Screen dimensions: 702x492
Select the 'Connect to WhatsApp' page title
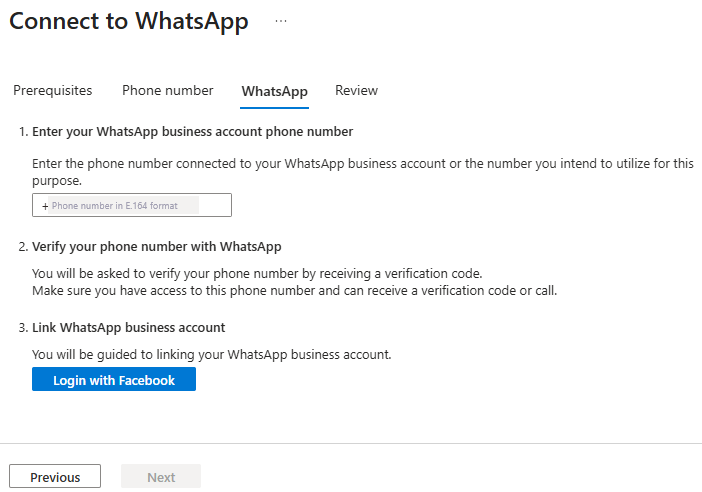129,21
